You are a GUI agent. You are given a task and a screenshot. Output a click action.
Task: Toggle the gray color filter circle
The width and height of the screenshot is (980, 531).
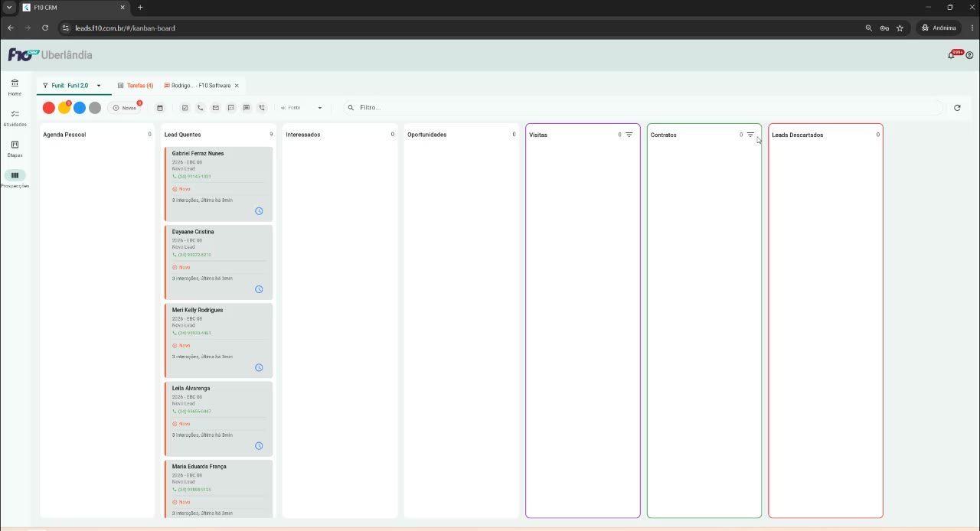click(x=95, y=108)
